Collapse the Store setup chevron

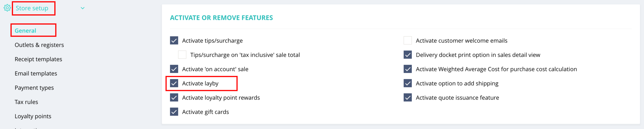tap(82, 8)
